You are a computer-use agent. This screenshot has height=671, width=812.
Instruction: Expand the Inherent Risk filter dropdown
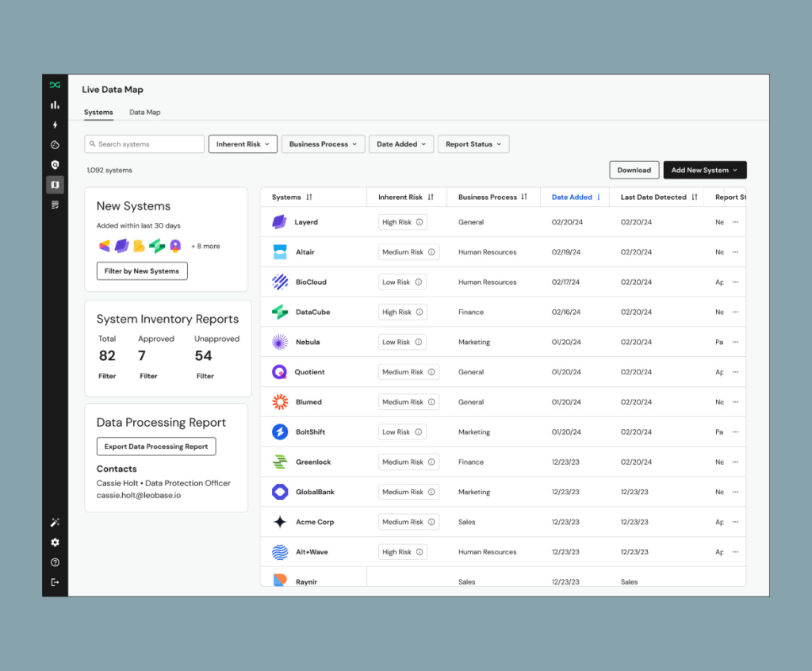243,144
